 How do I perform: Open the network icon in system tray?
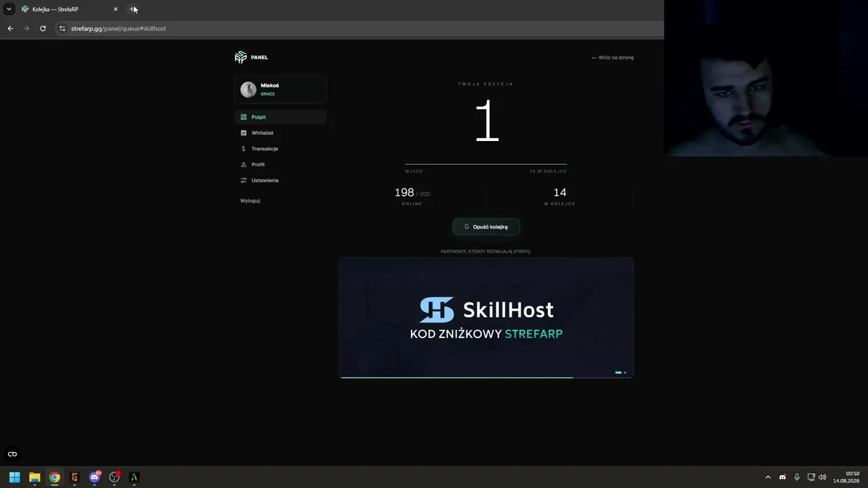click(811, 477)
